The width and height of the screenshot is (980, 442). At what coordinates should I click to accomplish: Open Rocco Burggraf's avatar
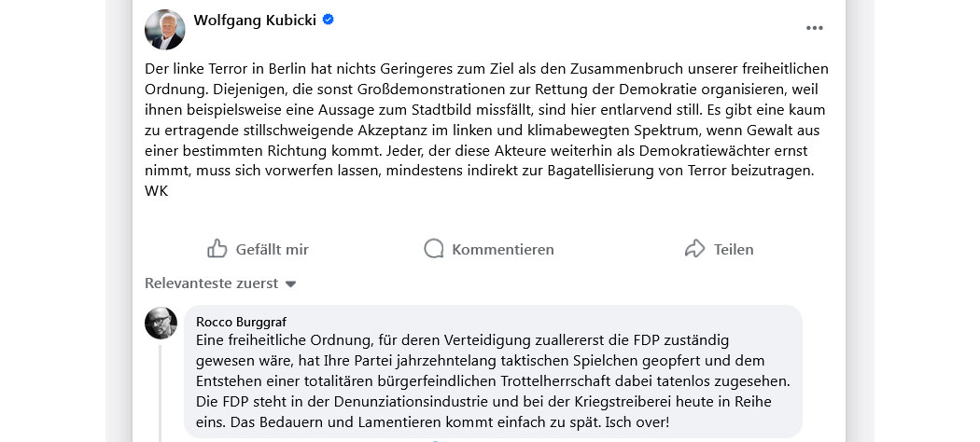161,323
